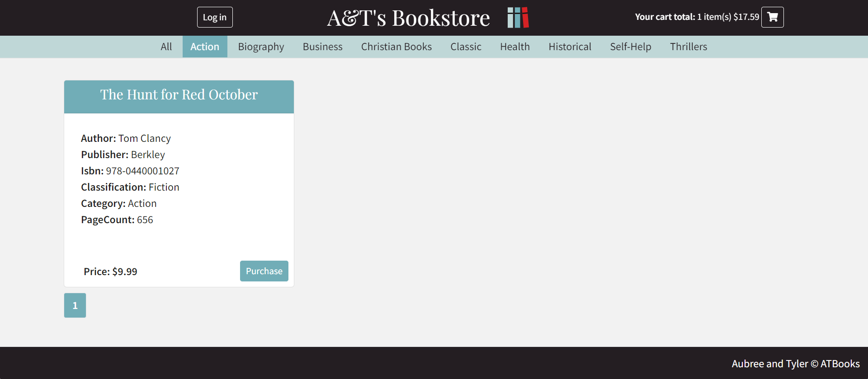Select the Self-Help category
The height and width of the screenshot is (379, 868).
click(631, 47)
